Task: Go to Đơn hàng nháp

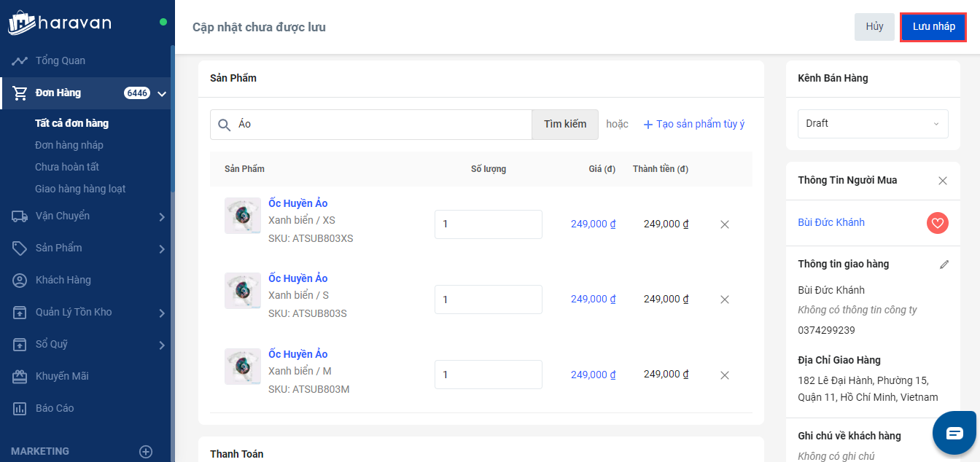Action: 69,145
